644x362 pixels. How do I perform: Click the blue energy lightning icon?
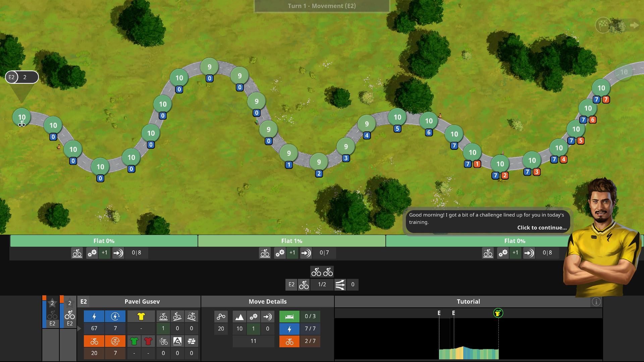pos(94,316)
